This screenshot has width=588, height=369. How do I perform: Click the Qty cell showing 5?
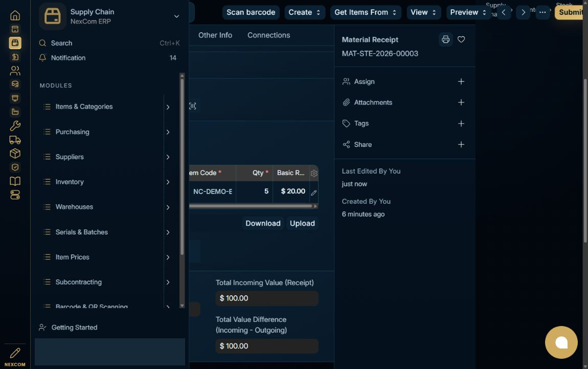254,192
